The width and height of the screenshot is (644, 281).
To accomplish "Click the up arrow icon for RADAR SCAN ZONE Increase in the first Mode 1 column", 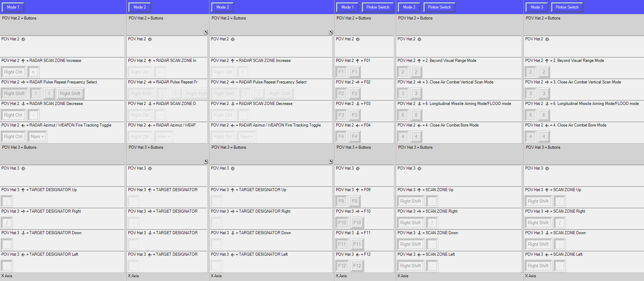I will pos(23,61).
